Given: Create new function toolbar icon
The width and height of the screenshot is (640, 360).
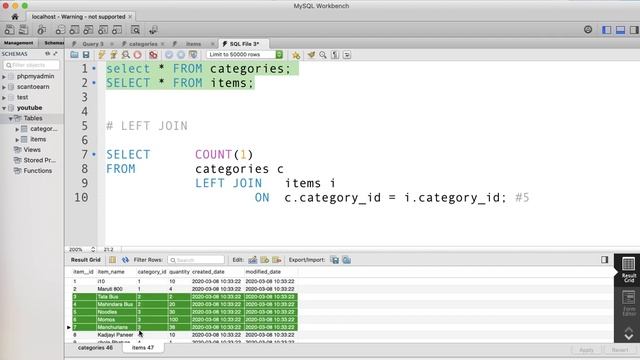Looking at the screenshot, I should [x=117, y=30].
